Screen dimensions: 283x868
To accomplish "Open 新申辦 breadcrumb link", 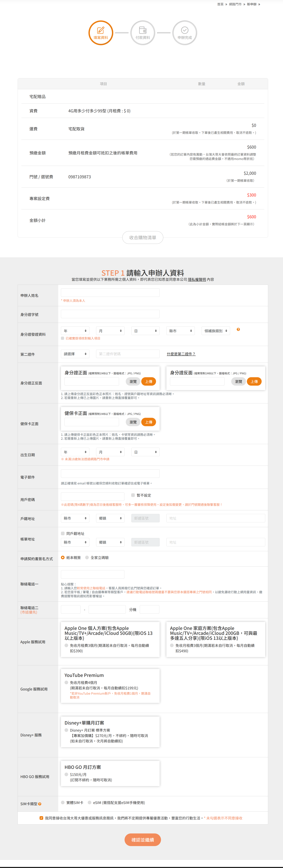I will click(x=252, y=4).
